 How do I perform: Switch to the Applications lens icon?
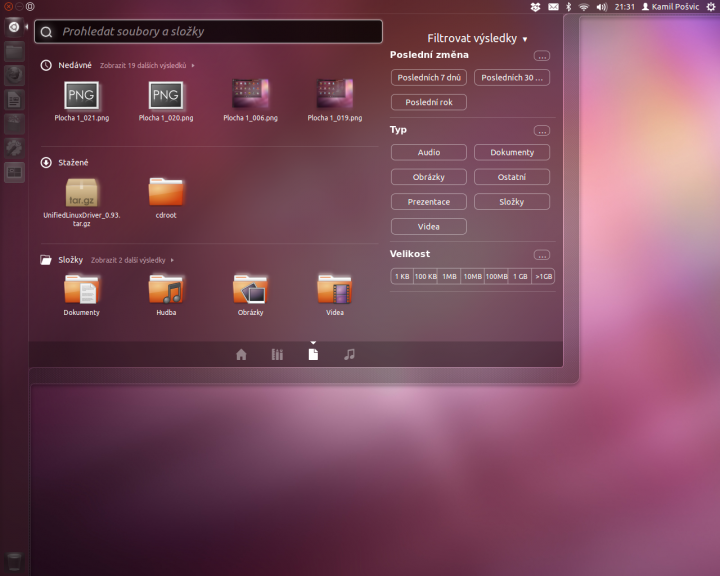tap(277, 354)
